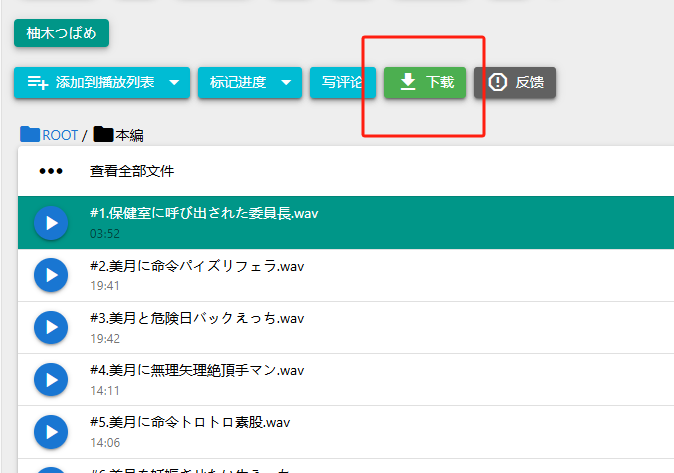The height and width of the screenshot is (473, 674).
Task: Click the three-dots icon beside 查看全部文件
Action: click(x=51, y=171)
